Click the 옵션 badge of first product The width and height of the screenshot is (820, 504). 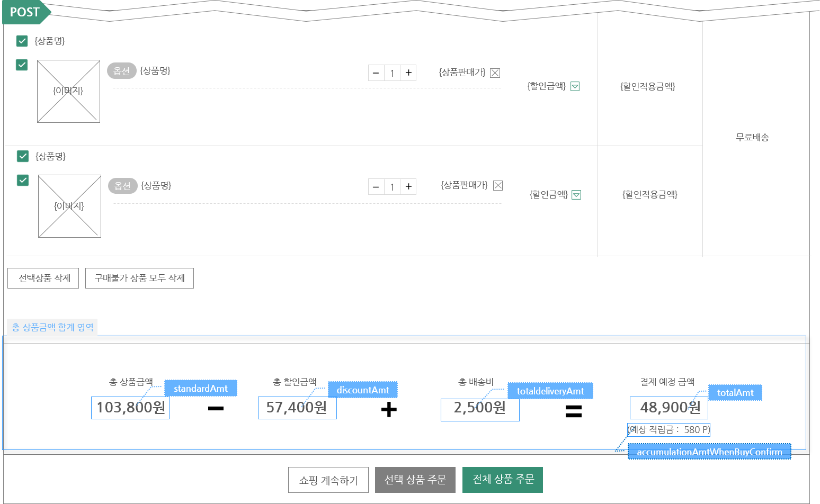click(x=121, y=71)
